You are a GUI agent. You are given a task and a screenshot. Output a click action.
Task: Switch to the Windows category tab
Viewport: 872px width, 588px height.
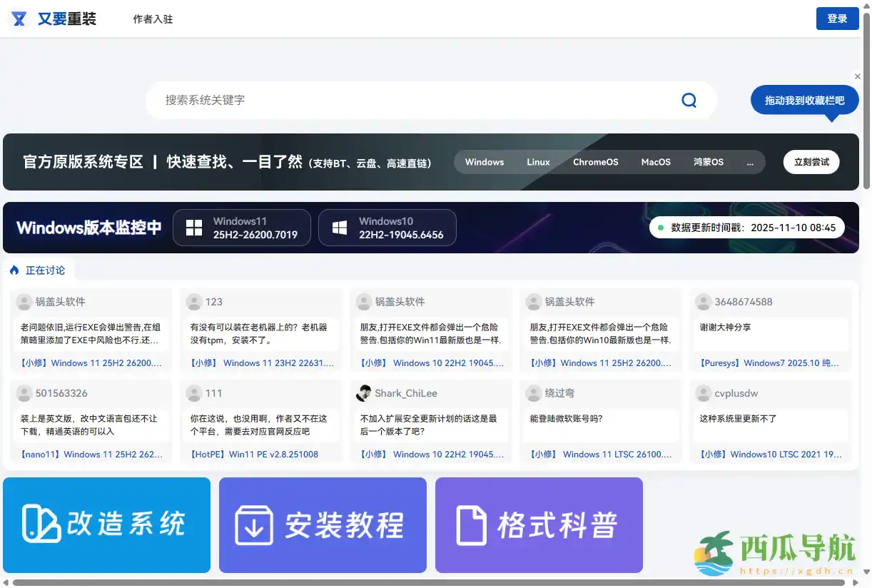(x=485, y=162)
